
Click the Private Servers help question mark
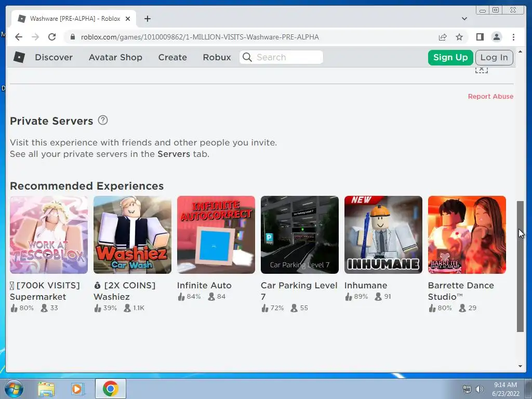pos(103,120)
